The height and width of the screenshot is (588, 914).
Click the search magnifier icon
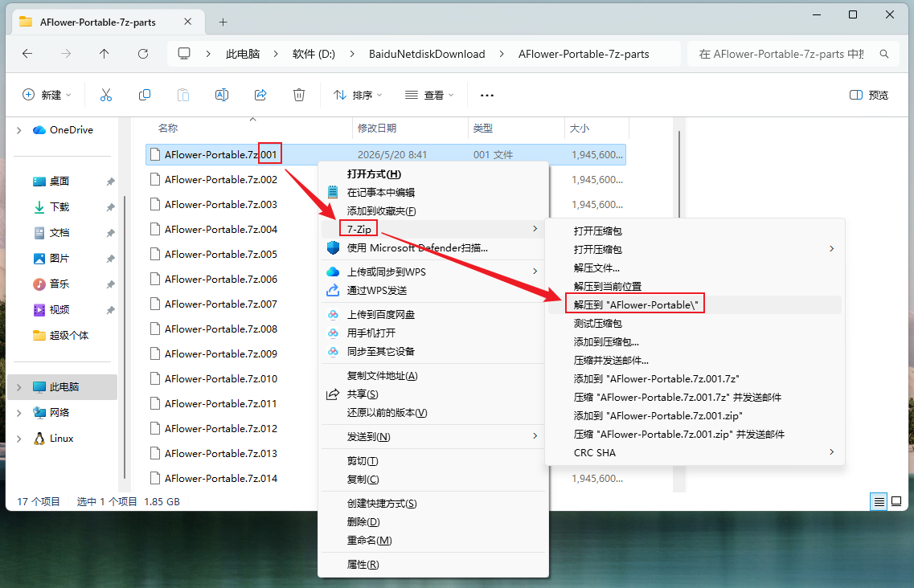point(884,54)
